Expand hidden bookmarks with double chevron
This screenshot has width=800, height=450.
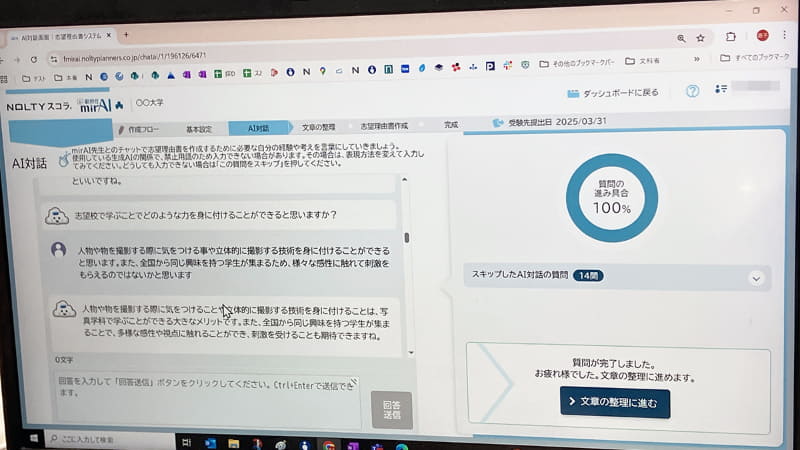click(x=696, y=59)
